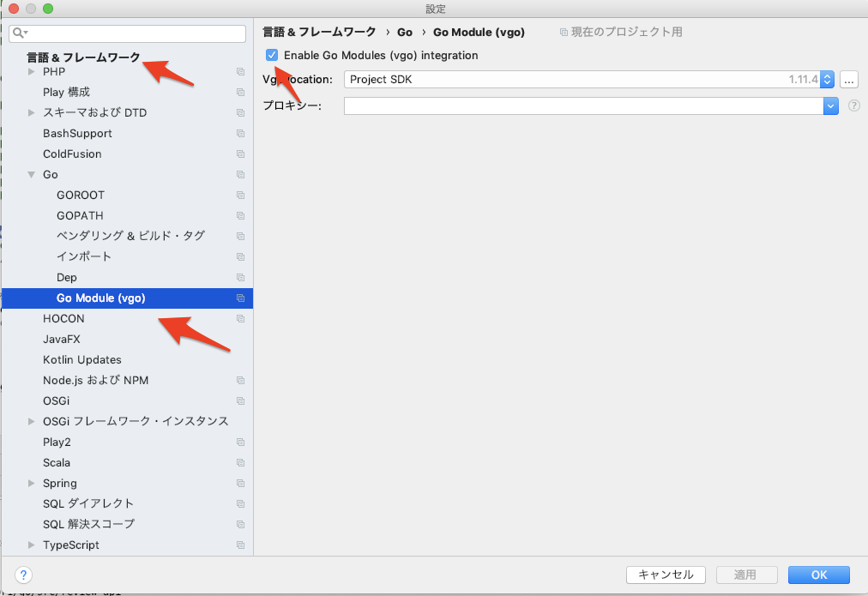868x596 pixels.
Task: Click project-level icon beside HOCON
Action: tap(240, 318)
